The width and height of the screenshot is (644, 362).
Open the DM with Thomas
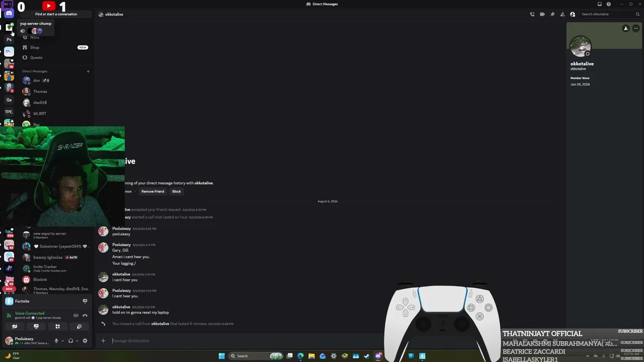56,92
